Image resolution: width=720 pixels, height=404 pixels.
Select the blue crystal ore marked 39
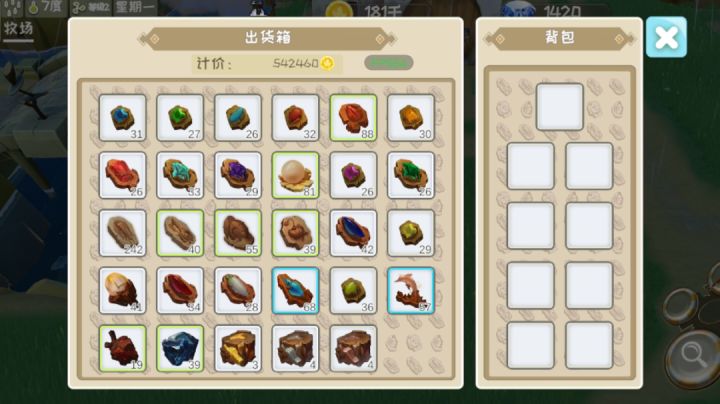tap(180, 348)
